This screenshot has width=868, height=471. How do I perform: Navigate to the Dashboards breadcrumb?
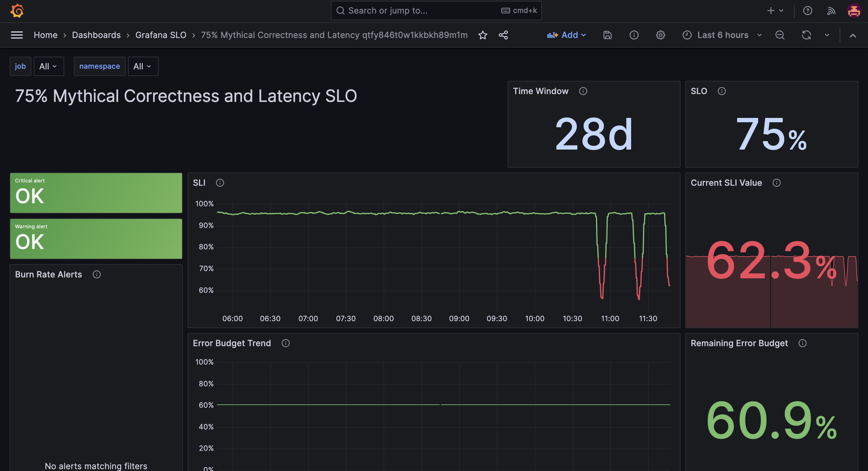pyautogui.click(x=96, y=35)
